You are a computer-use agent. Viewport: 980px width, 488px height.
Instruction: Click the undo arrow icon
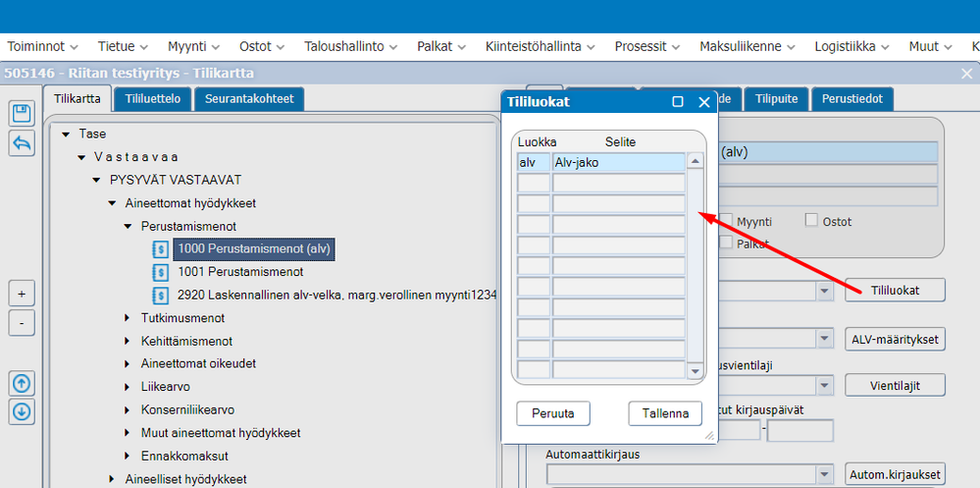(x=22, y=143)
